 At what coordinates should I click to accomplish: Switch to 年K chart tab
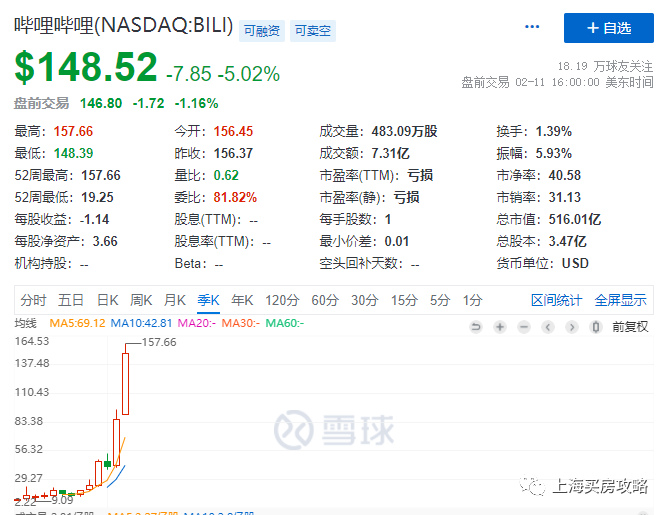[x=242, y=300]
